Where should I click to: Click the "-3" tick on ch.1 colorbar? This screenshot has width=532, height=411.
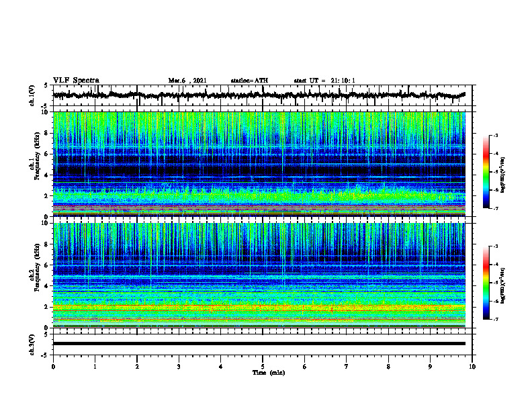click(x=495, y=135)
